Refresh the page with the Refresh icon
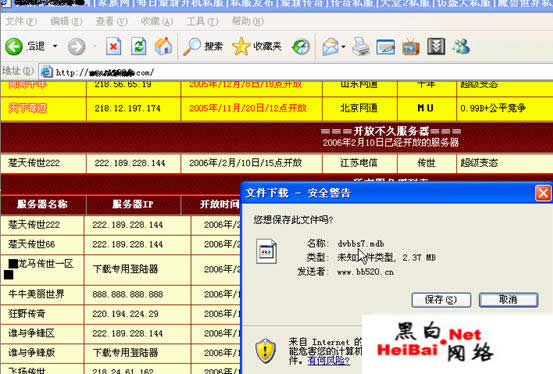553x374 pixels. (139, 46)
